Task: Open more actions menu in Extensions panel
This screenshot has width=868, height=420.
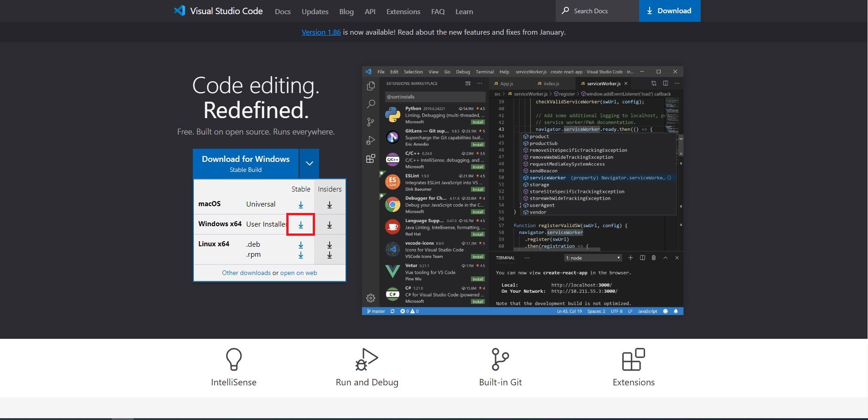Action: pos(480,83)
